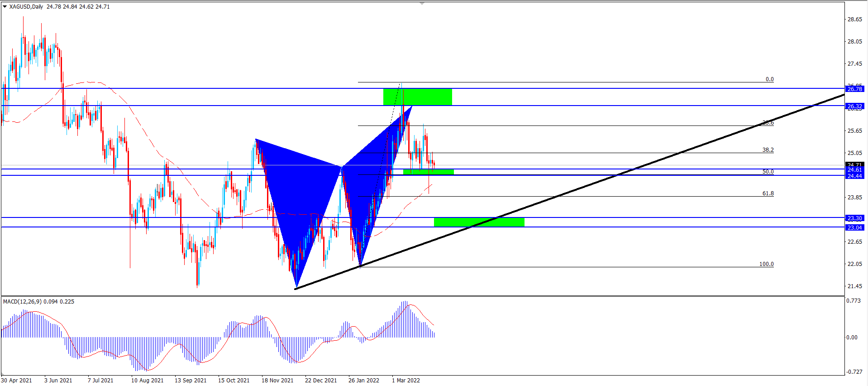Click the XAGUSD,Daily chart title text
The height and width of the screenshot is (386, 868).
[x=26, y=7]
